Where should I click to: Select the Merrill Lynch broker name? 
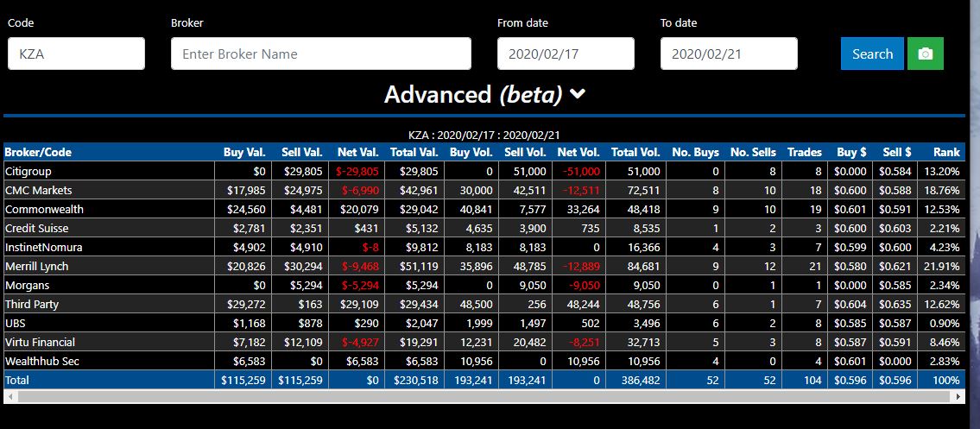click(x=36, y=266)
